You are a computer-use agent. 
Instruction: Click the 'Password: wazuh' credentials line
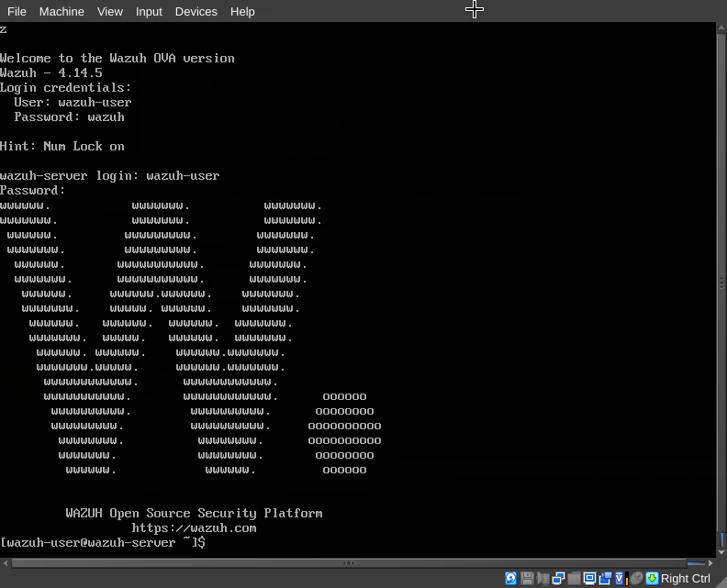[69, 116]
